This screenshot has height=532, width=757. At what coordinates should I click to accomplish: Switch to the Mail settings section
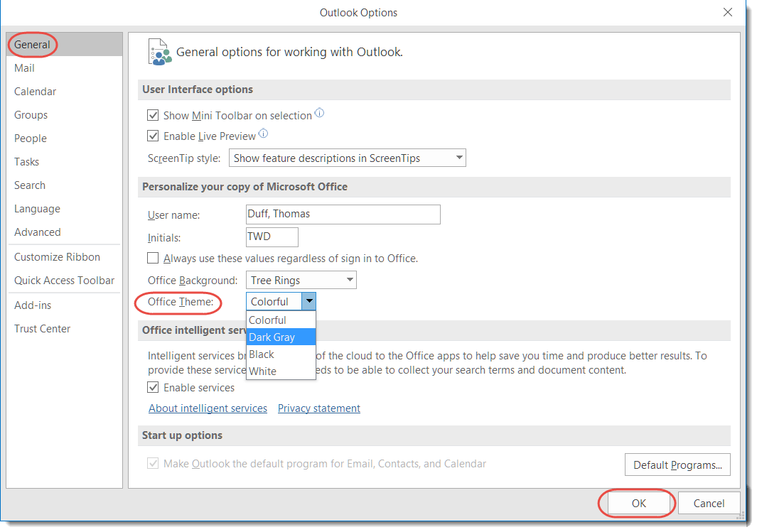point(24,67)
